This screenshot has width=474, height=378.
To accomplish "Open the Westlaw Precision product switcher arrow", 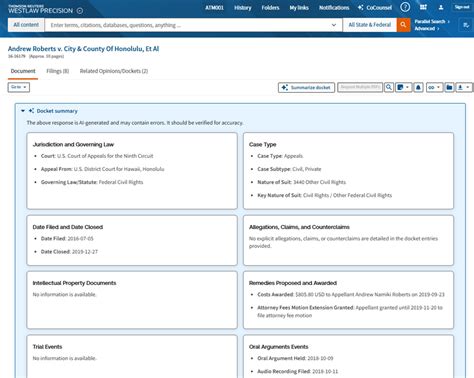I will point(80,11).
